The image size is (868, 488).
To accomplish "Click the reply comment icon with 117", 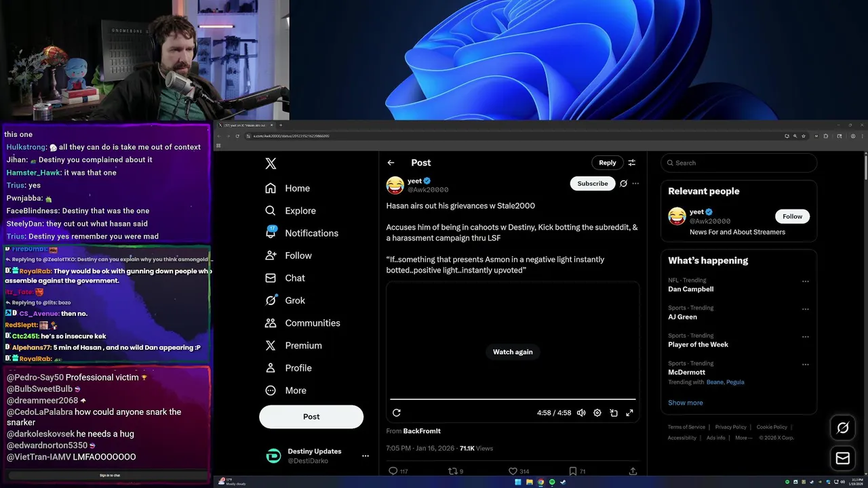I will coord(393,471).
